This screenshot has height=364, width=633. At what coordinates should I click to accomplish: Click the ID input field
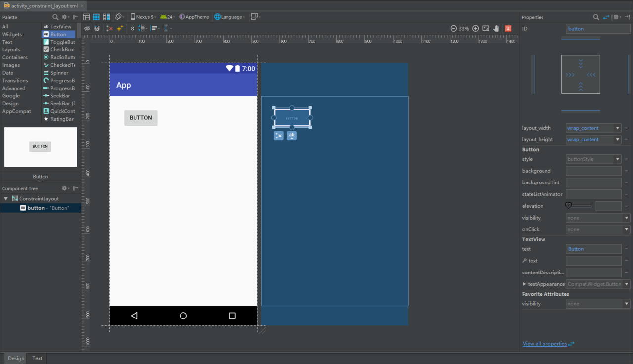pyautogui.click(x=597, y=29)
